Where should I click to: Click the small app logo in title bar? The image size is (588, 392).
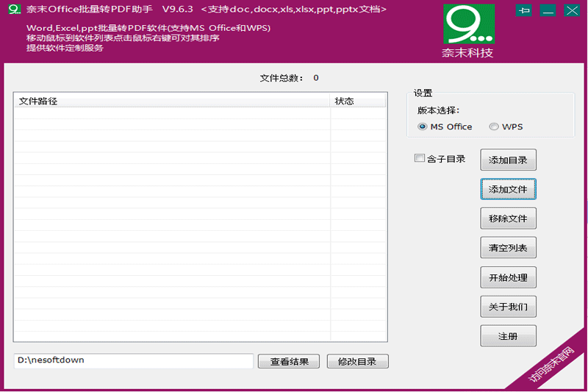pos(12,10)
